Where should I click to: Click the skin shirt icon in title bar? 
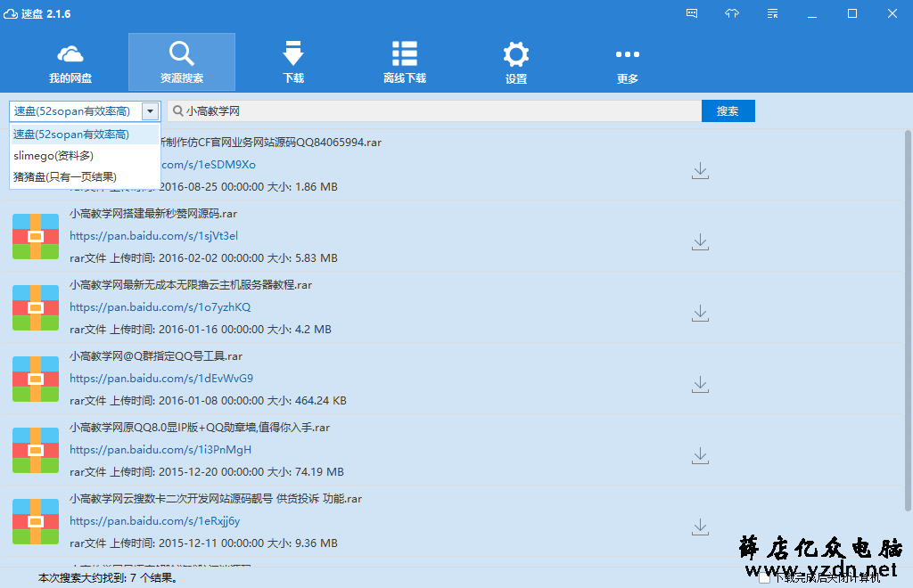tap(732, 13)
